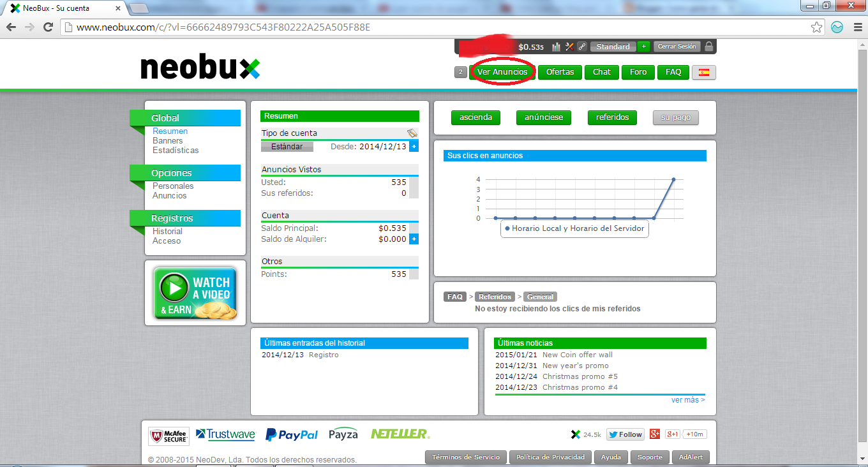Click the statistics bar chart icon in top bar
The height and width of the screenshot is (467, 868).
[556, 47]
